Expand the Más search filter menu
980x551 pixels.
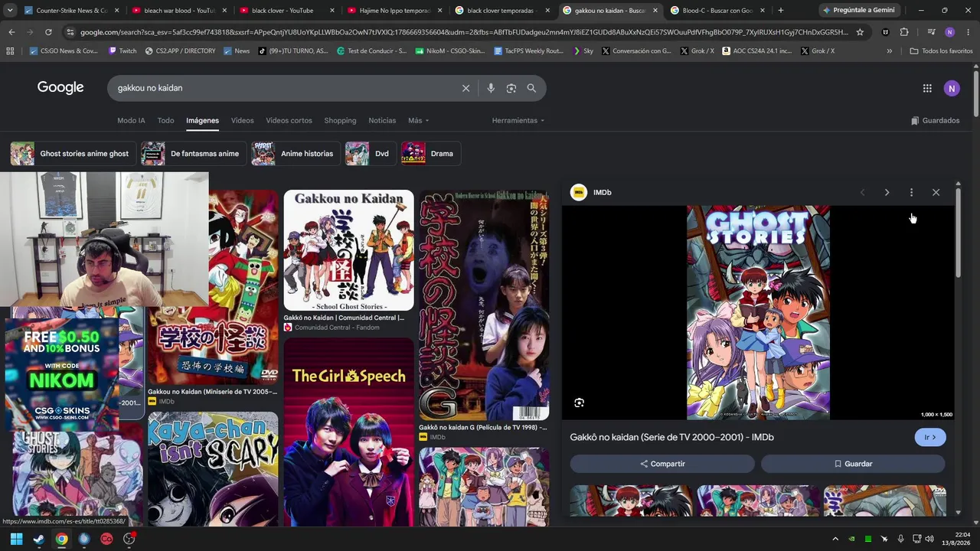click(418, 120)
